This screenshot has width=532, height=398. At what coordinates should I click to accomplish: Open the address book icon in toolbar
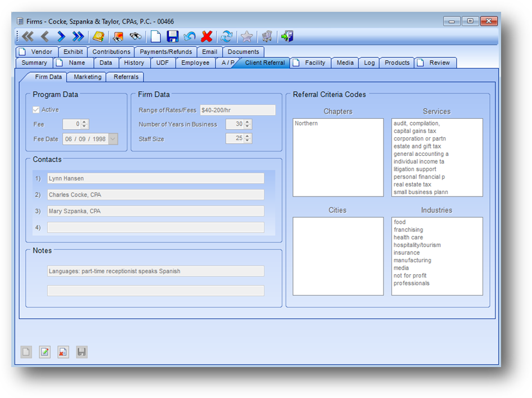point(98,37)
